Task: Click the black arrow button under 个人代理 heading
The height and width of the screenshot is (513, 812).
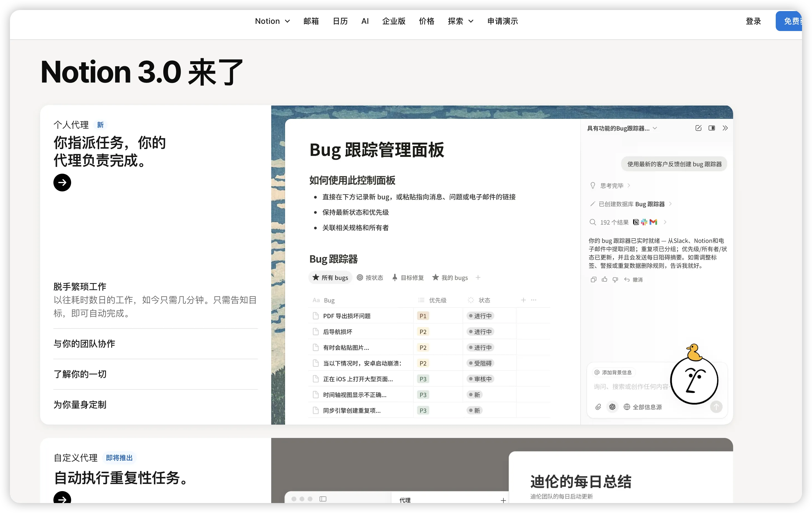Action: click(x=62, y=183)
